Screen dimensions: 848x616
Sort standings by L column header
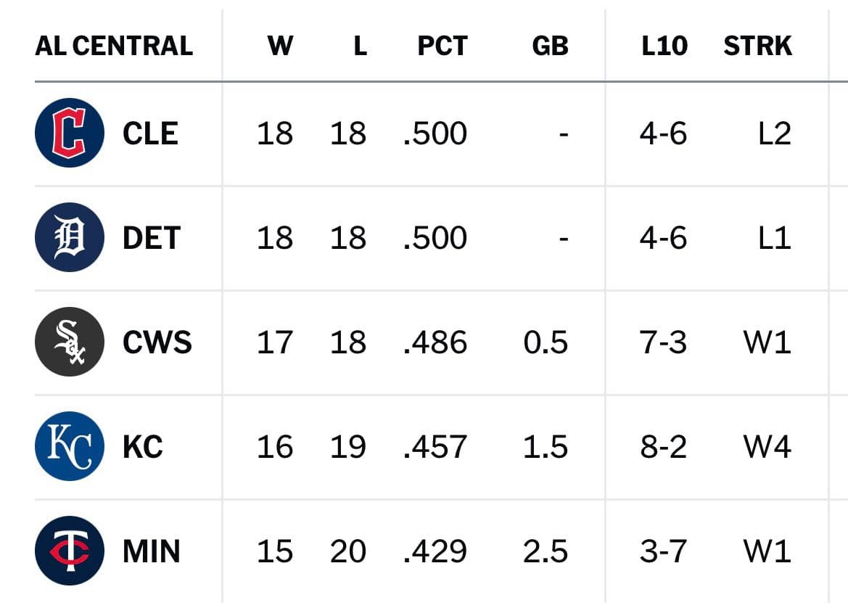tap(361, 46)
